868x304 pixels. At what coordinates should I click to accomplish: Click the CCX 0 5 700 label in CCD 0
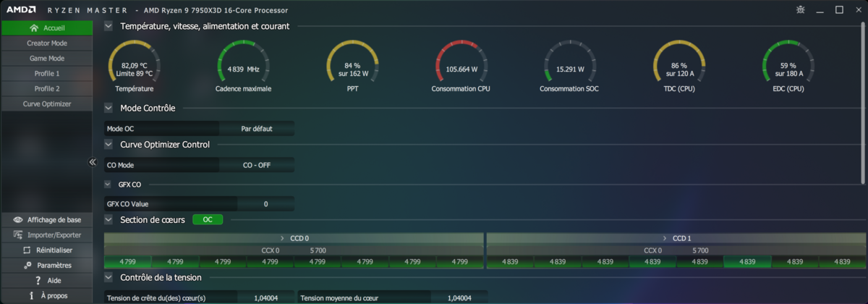(294, 250)
